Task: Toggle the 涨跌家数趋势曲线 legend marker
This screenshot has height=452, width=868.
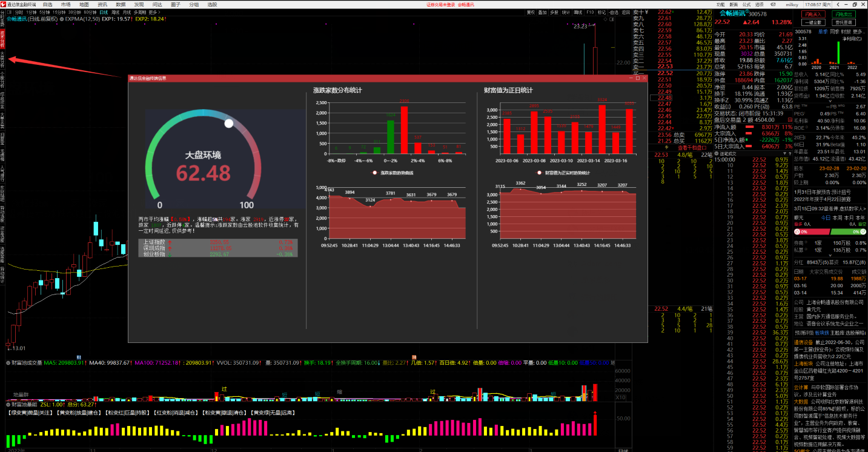Action: (x=376, y=173)
